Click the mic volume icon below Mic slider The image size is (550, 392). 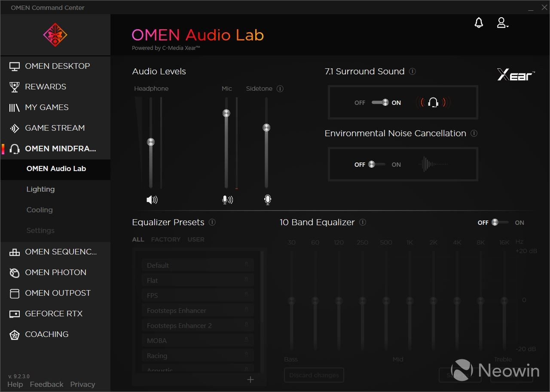click(x=227, y=199)
